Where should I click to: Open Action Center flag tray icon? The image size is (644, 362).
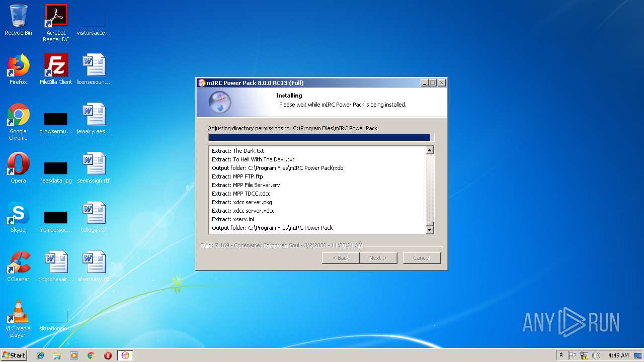(572, 355)
